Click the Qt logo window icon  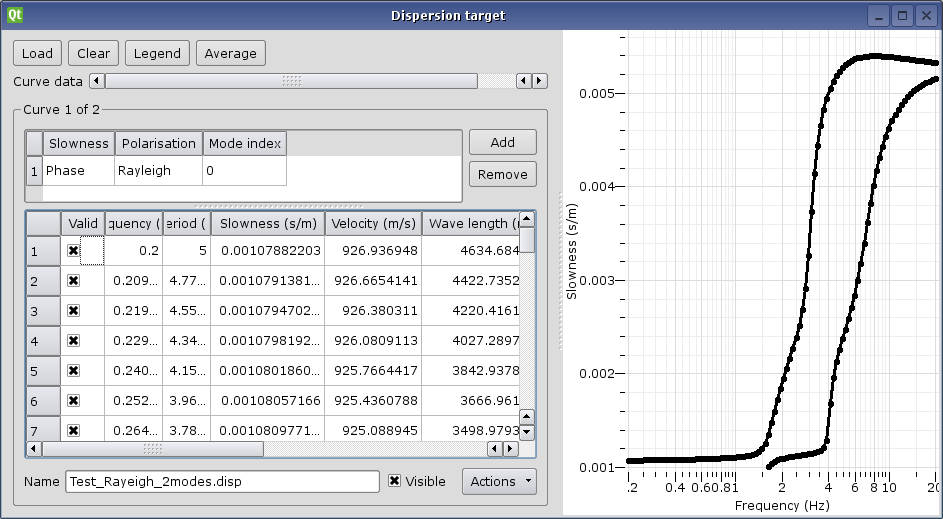(14, 15)
